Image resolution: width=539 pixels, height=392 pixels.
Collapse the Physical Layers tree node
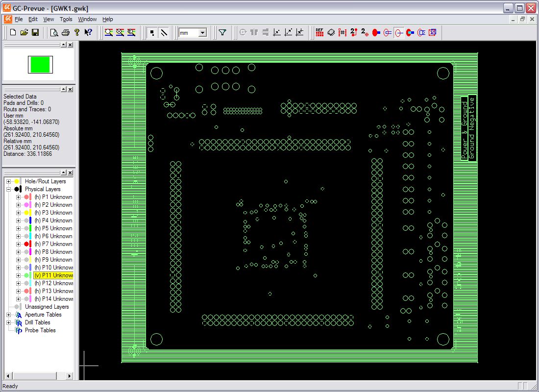point(8,189)
